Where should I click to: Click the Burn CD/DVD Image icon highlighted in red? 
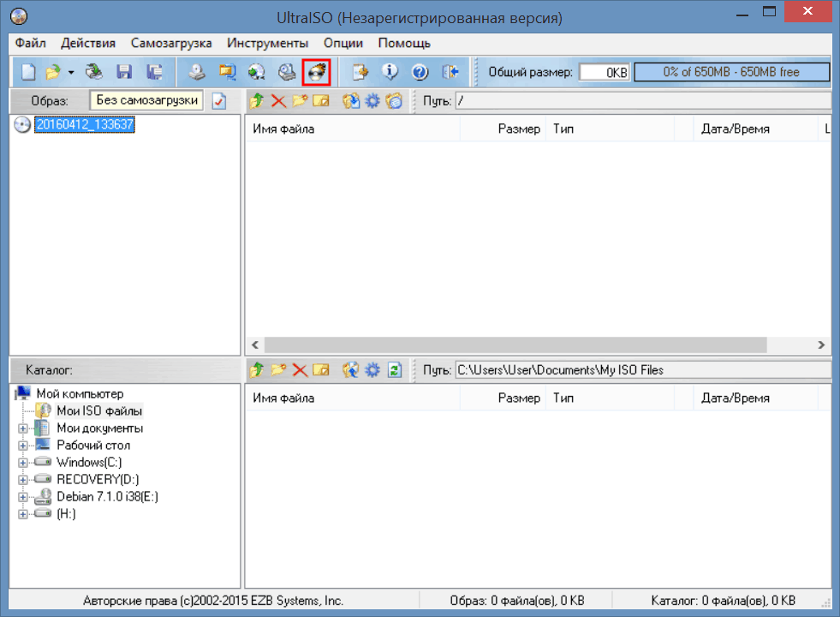(x=317, y=72)
